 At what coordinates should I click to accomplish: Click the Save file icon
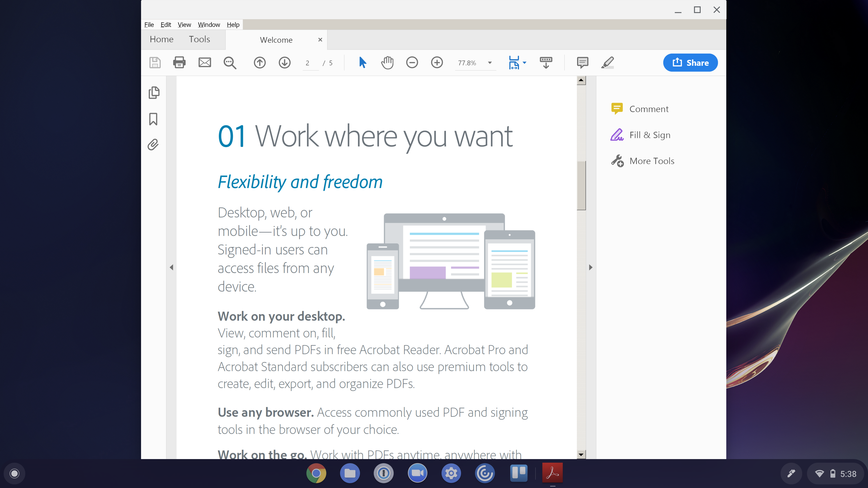[x=155, y=63]
